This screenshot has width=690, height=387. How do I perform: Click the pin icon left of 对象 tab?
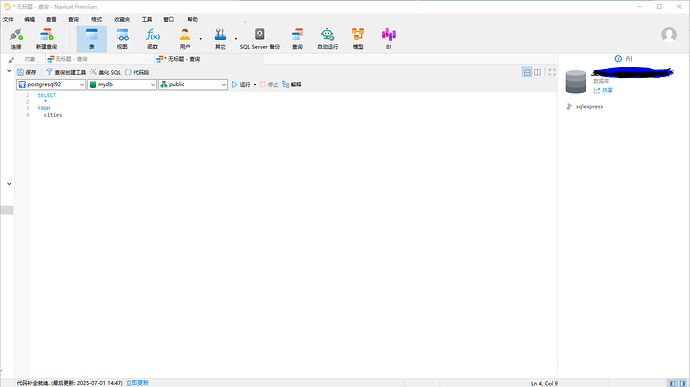11,60
